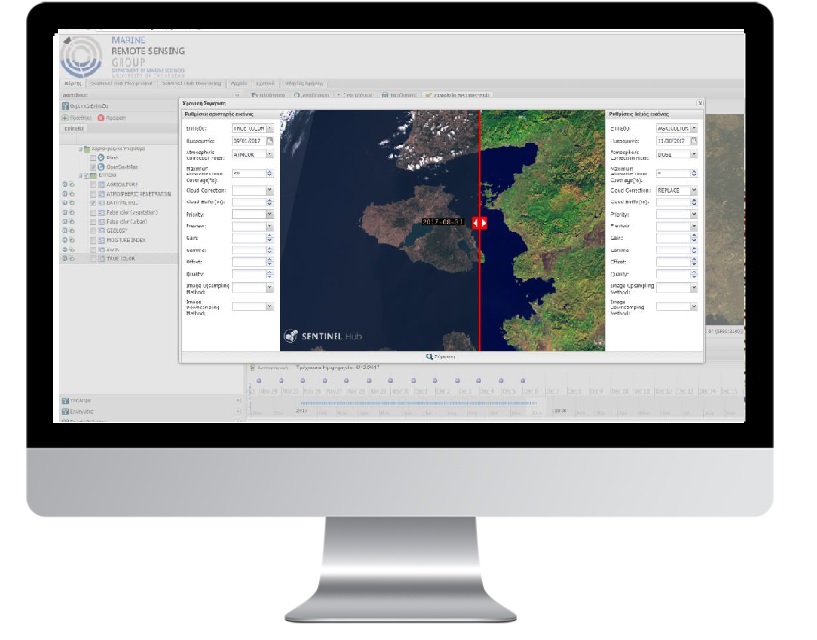The height and width of the screenshot is (640, 817).
Task: Click the autoplay icon above the timeline
Action: pos(252,367)
